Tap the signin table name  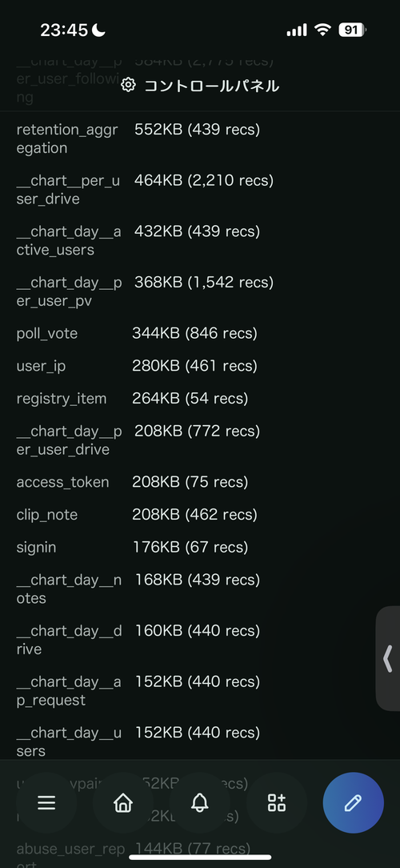tap(36, 548)
